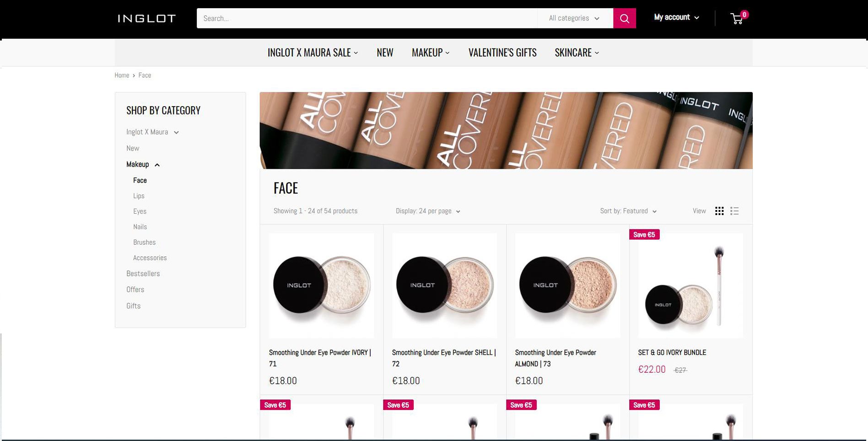Image resolution: width=868 pixels, height=441 pixels.
Task: Open Gifts sidebar category
Action: point(133,306)
